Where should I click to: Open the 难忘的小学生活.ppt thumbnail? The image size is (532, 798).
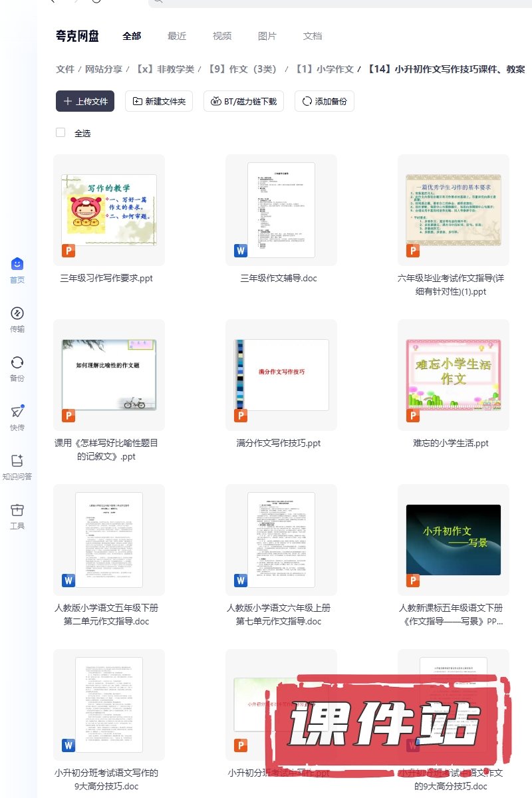point(454,375)
